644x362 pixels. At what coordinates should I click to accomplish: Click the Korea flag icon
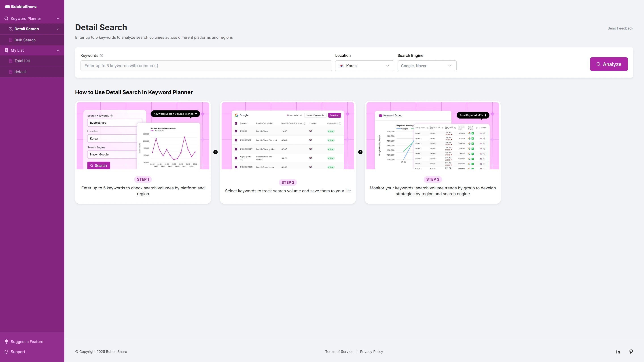click(341, 66)
